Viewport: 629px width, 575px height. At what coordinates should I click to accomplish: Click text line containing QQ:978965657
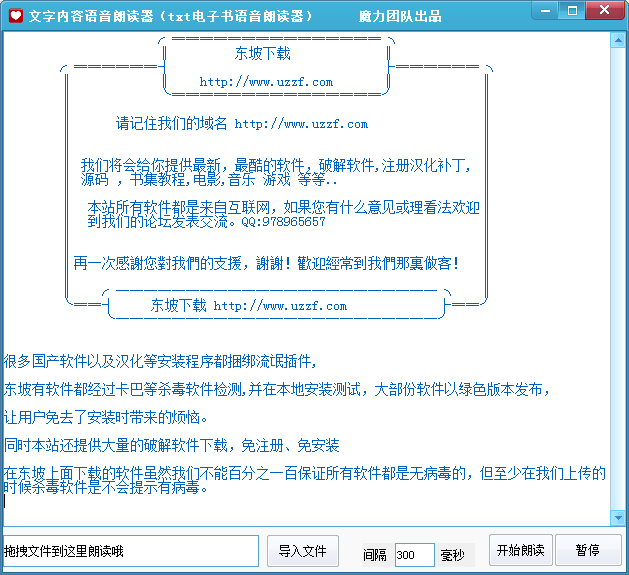[x=206, y=221]
